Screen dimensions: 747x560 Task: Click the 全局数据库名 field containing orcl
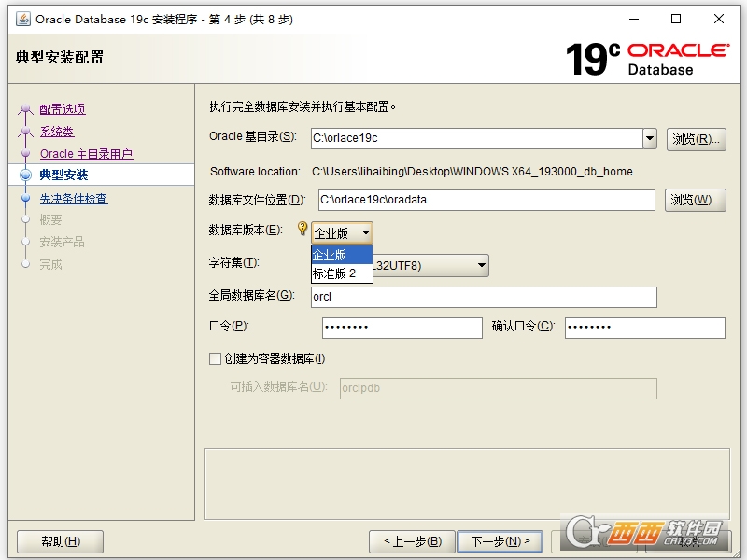484,297
